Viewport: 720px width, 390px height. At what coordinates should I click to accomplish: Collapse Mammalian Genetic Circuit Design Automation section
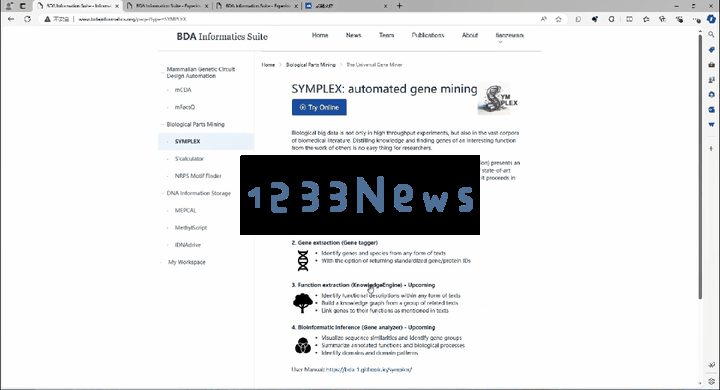click(x=163, y=73)
